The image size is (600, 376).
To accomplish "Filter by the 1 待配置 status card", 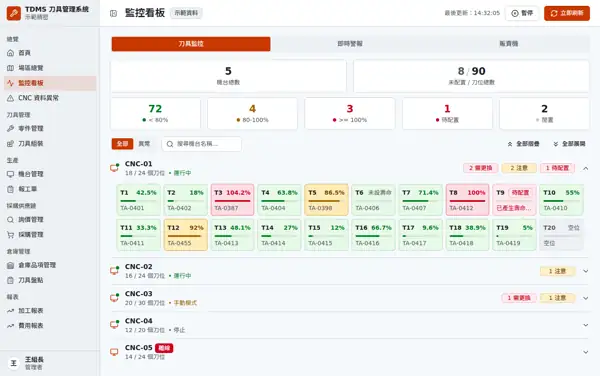I will [447, 114].
